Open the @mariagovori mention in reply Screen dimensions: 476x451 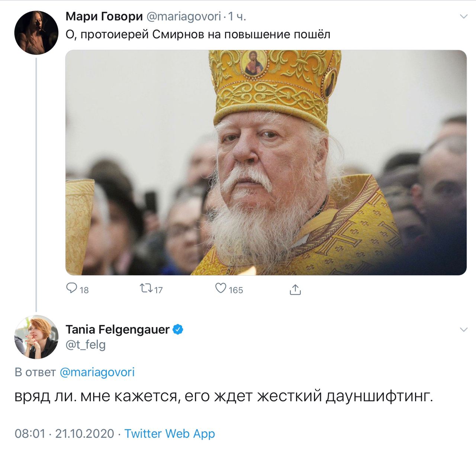(97, 372)
